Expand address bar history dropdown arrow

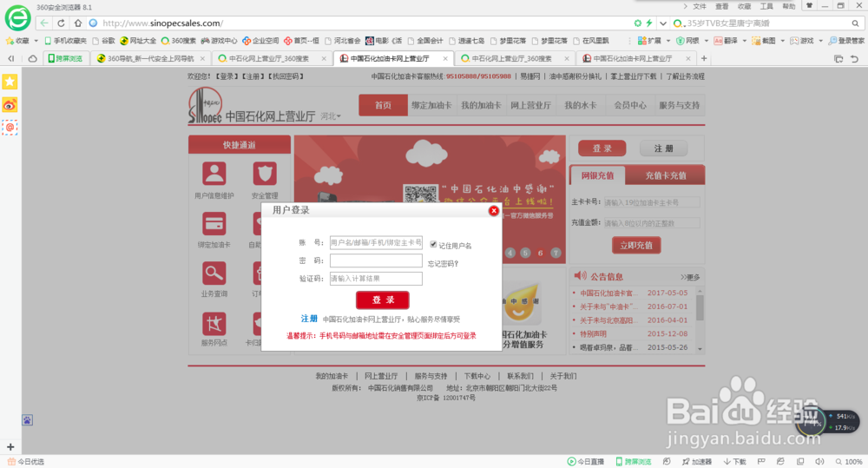pos(662,23)
